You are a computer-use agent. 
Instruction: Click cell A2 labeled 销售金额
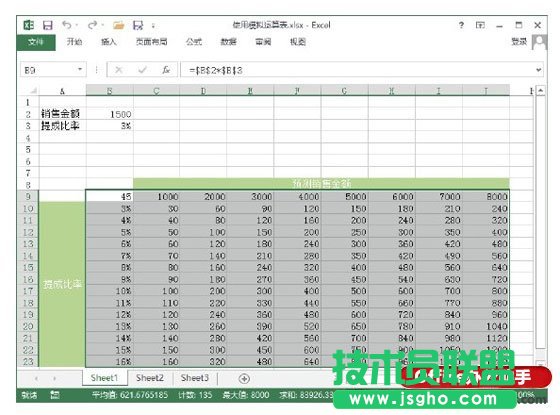(x=62, y=114)
